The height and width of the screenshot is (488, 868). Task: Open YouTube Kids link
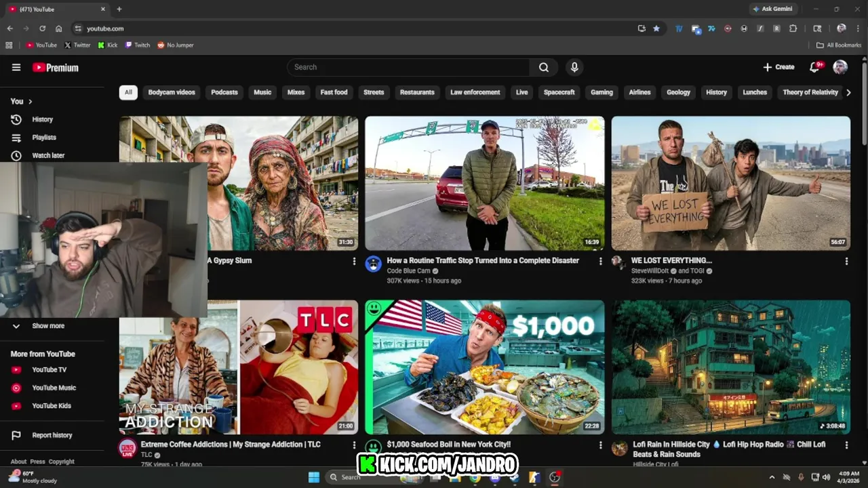click(x=51, y=406)
